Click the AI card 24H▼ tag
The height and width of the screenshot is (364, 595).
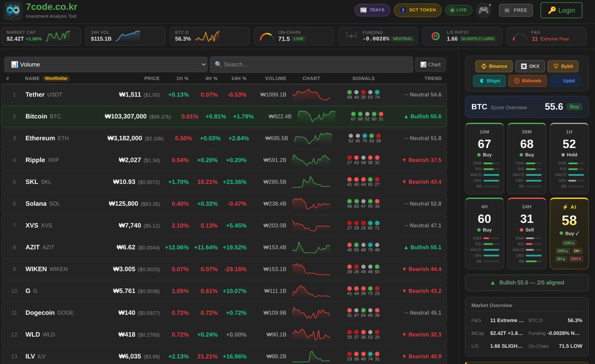coord(577,259)
